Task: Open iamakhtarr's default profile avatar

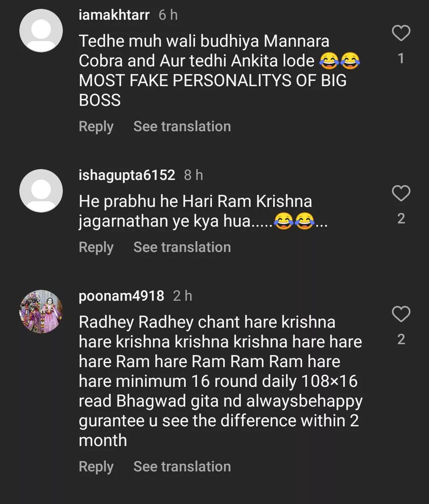Action: click(41, 31)
